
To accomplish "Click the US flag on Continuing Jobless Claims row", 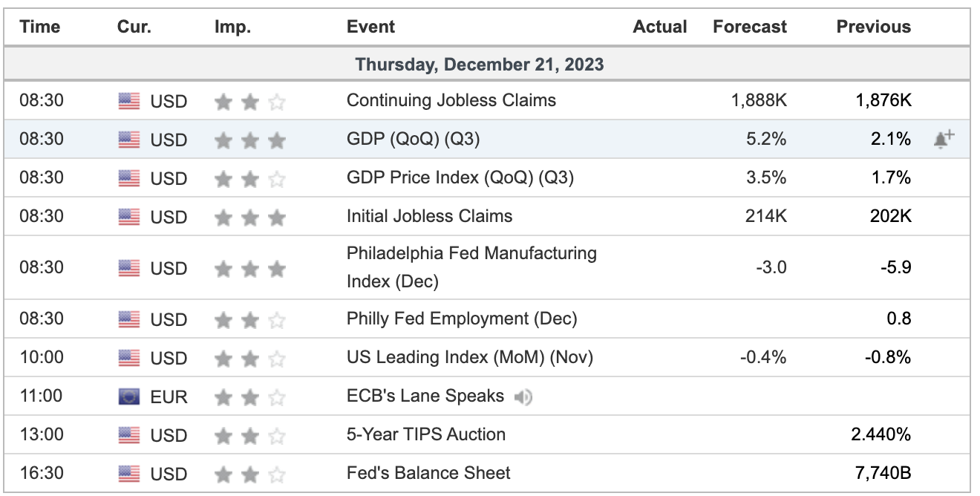I will click(128, 101).
